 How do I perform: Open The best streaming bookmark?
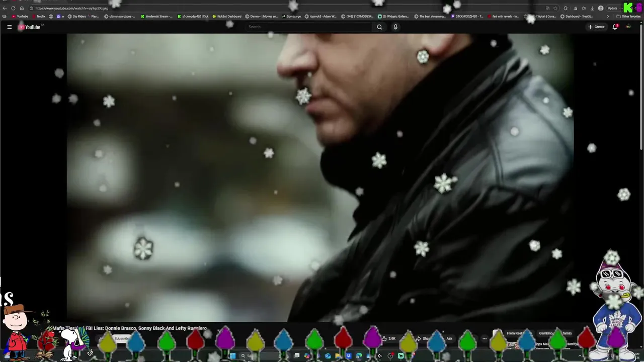pyautogui.click(x=430, y=16)
